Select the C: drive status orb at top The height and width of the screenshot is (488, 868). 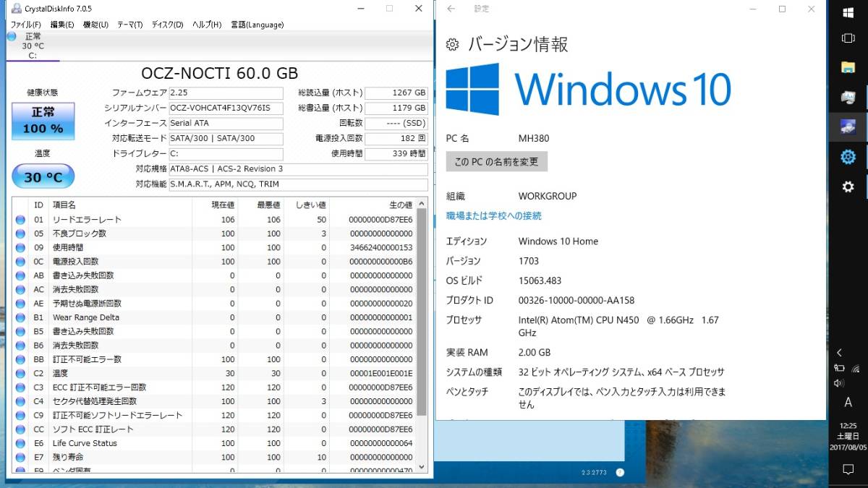point(12,36)
